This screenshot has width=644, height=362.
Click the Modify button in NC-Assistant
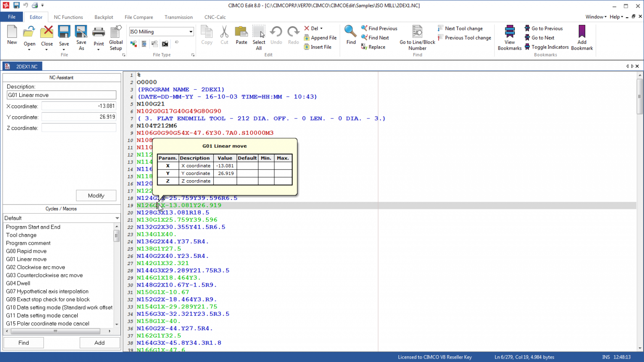[96, 196]
